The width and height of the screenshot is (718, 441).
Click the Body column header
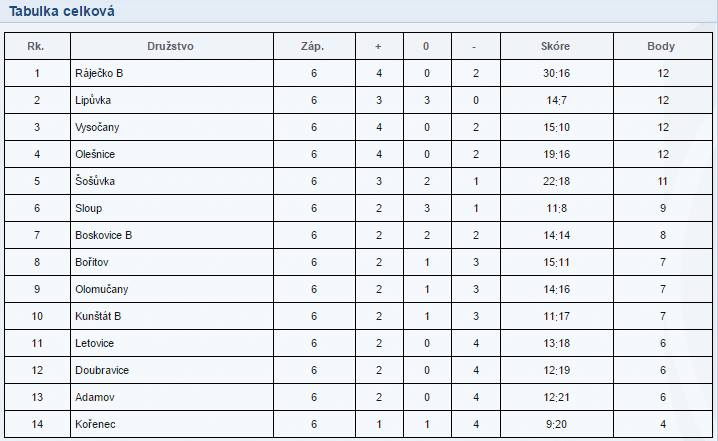pos(661,46)
